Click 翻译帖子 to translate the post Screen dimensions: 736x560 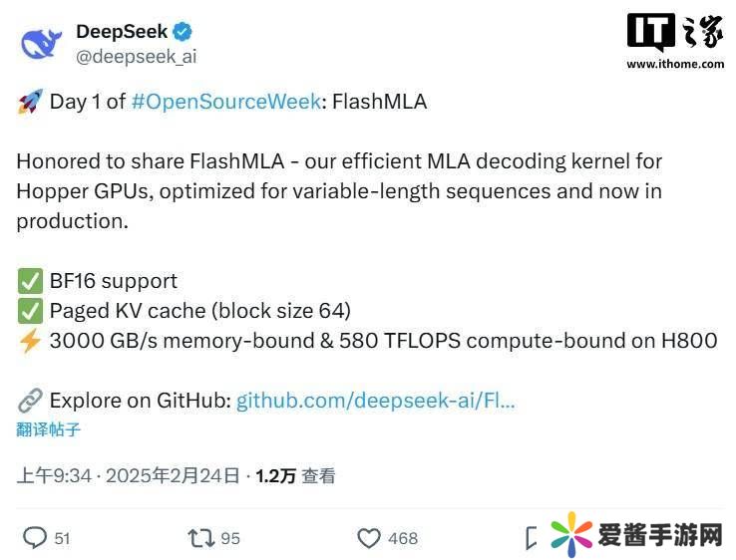[x=48, y=429]
